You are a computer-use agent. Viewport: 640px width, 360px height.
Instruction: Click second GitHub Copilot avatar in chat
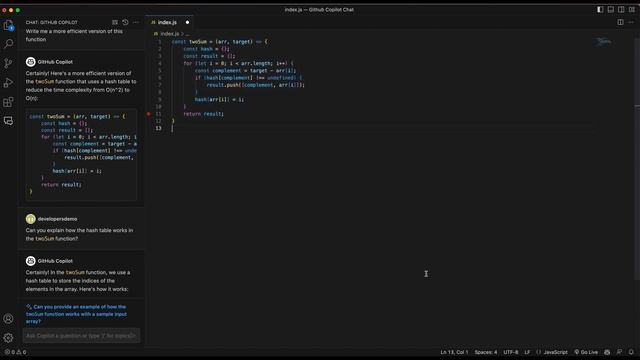(x=31, y=261)
